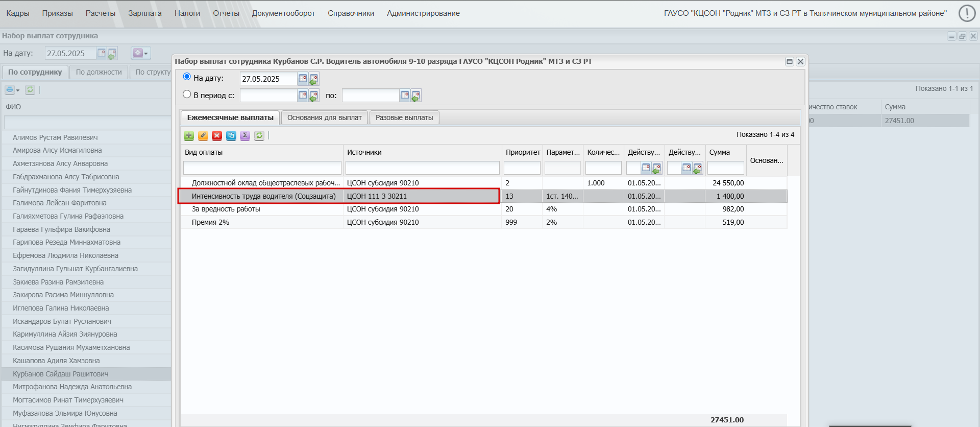
Task: Delete the selected payment with the red X icon
Action: (217, 135)
